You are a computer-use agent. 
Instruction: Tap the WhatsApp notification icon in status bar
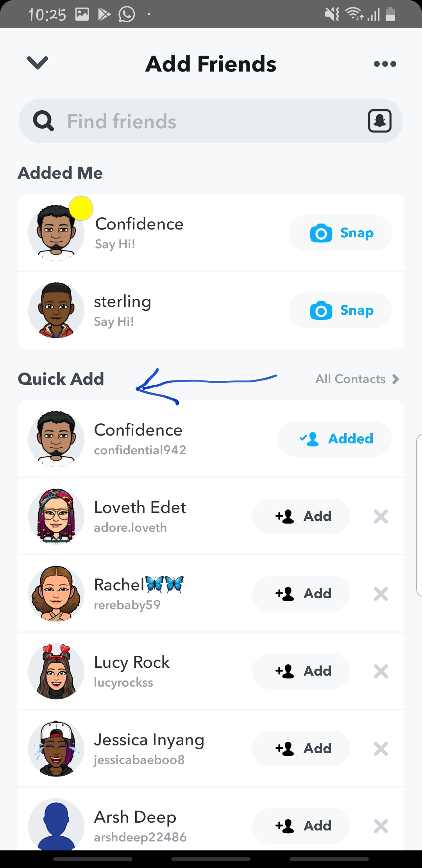pyautogui.click(x=127, y=15)
